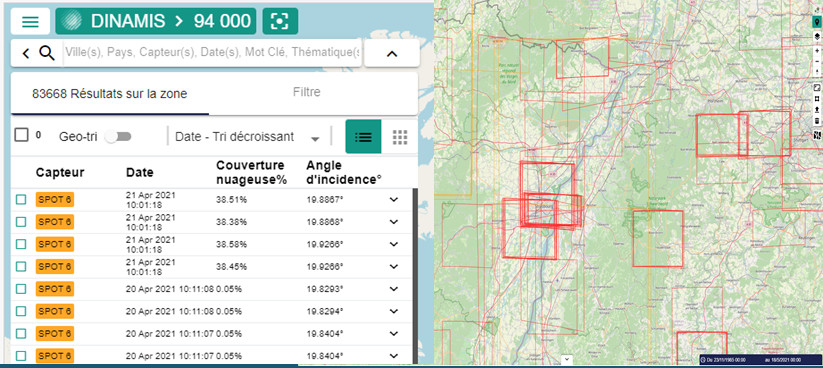Toggle the Geo-tri switch
Viewport: 823px width, 368px height.
click(118, 137)
